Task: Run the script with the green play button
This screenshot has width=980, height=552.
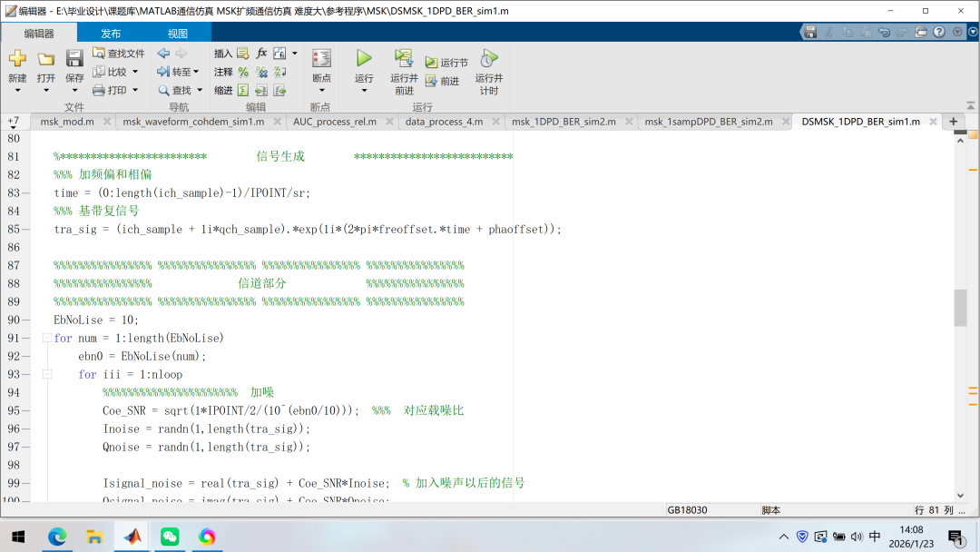Action: (364, 59)
